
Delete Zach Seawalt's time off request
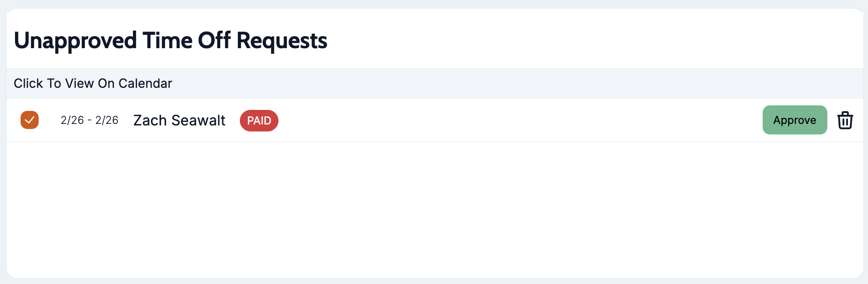[845, 120]
